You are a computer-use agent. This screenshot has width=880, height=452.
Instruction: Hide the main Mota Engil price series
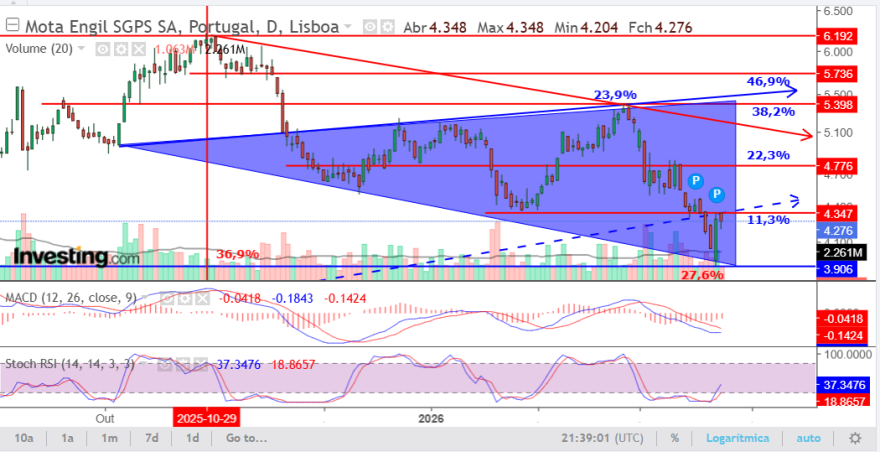tap(369, 26)
